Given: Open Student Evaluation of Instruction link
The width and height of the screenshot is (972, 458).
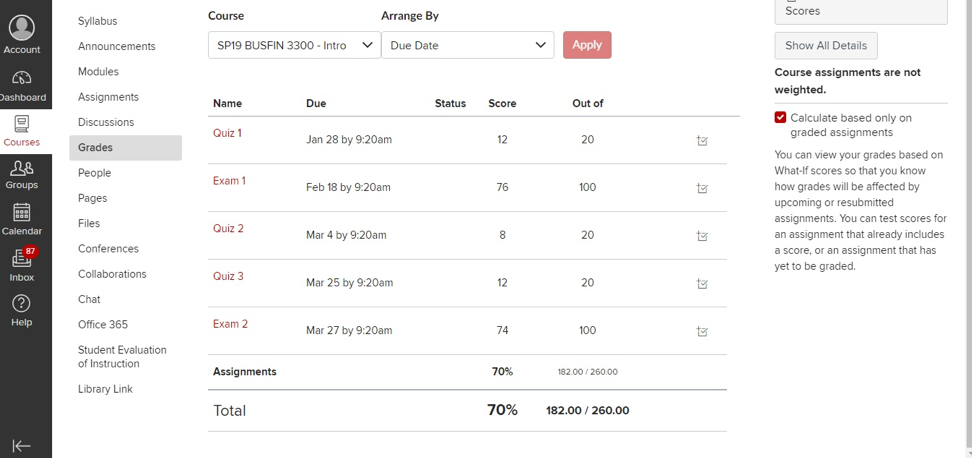Looking at the screenshot, I should tap(122, 357).
